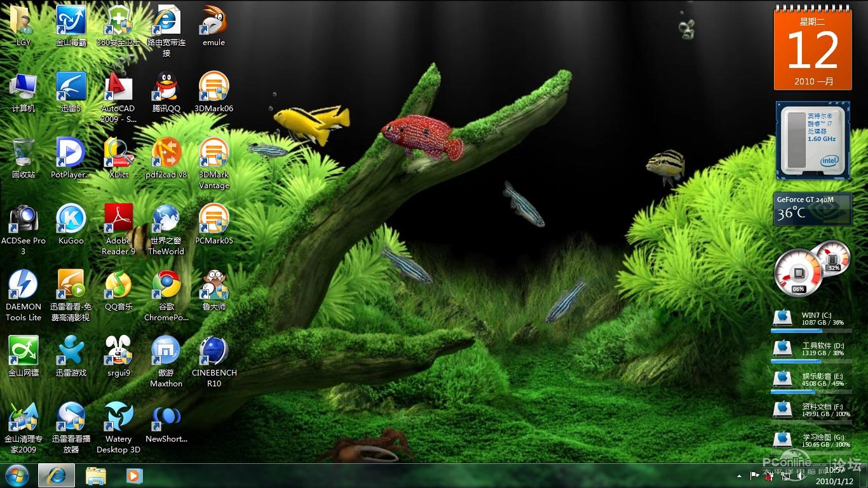Open the Windows Start menu orb
Viewport: 868px width, 488px height.
17,475
